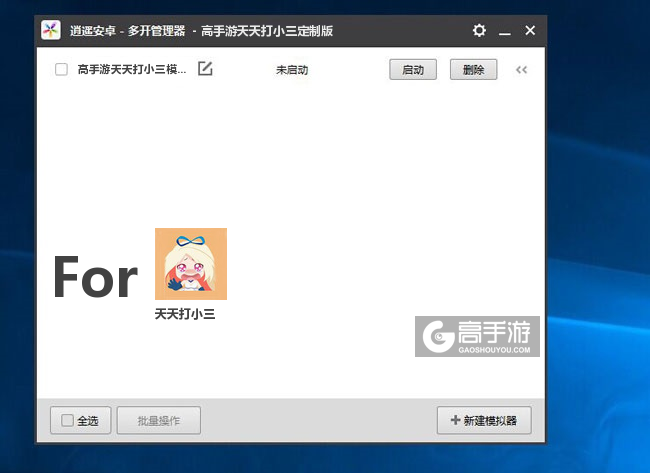The image size is (650, 473).
Task: Minimize the multi-instance manager window
Action: coord(505,31)
